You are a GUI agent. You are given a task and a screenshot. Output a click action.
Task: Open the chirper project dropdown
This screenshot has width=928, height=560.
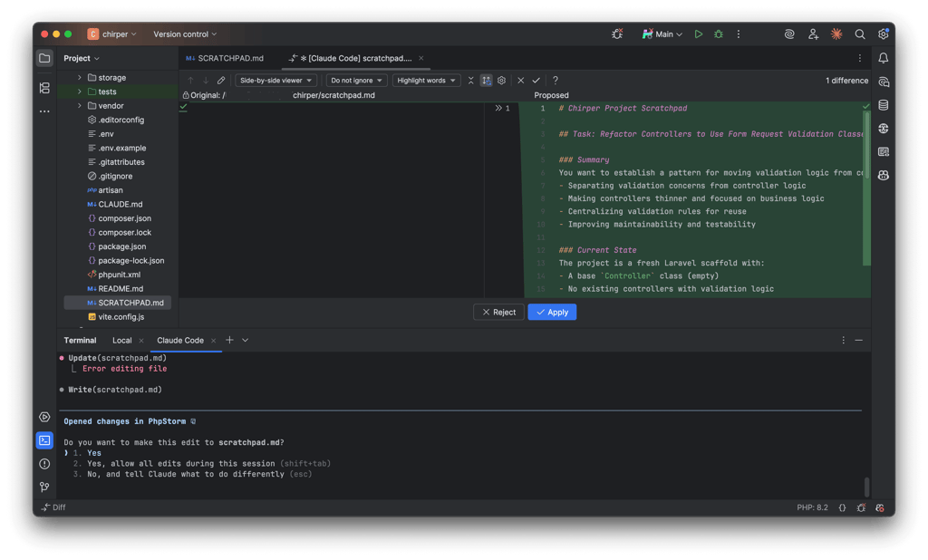pos(112,34)
